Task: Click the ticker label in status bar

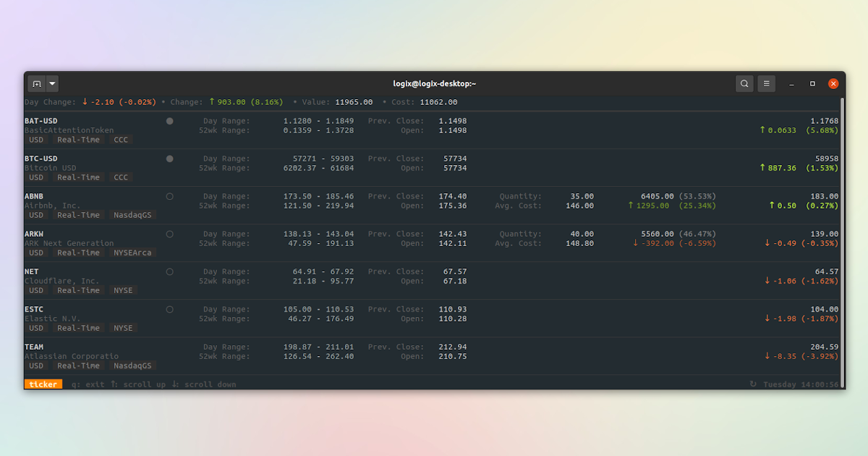Action: (43, 384)
